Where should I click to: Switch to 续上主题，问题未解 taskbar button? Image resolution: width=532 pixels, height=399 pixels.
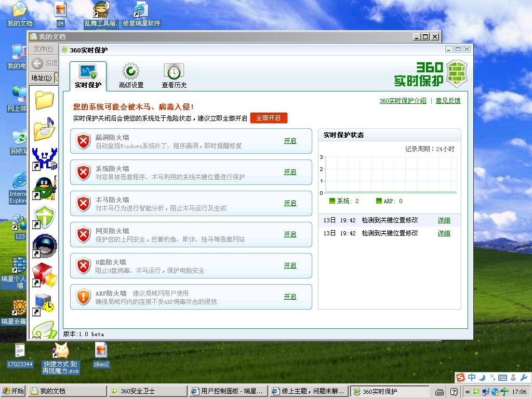click(309, 391)
